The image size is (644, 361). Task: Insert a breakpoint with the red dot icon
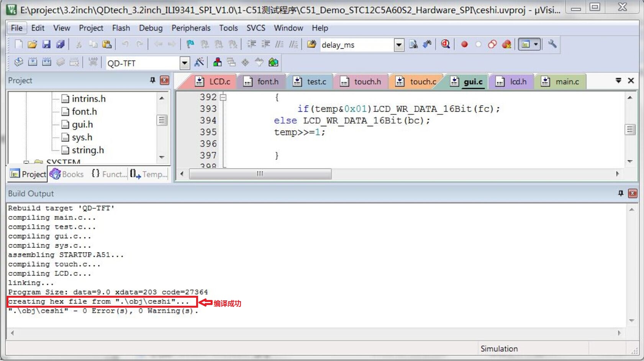(464, 45)
